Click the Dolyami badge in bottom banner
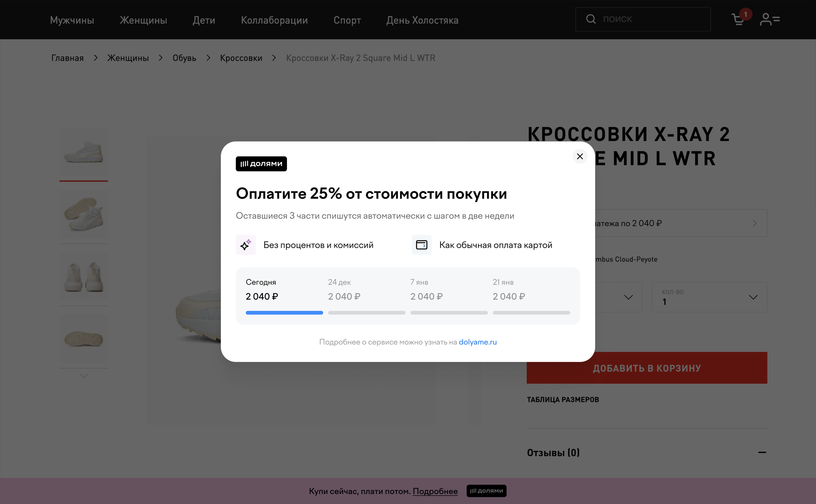The height and width of the screenshot is (504, 816). [x=486, y=491]
